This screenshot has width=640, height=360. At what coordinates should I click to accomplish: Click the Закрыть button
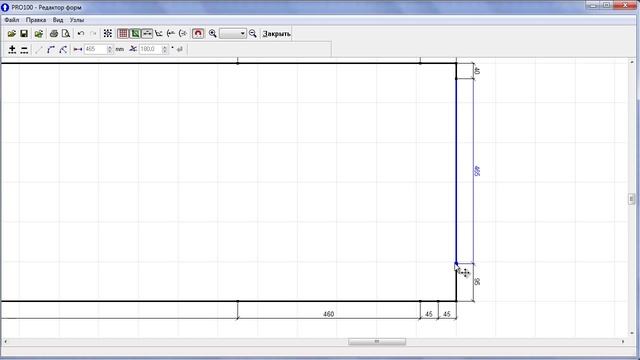tap(276, 34)
